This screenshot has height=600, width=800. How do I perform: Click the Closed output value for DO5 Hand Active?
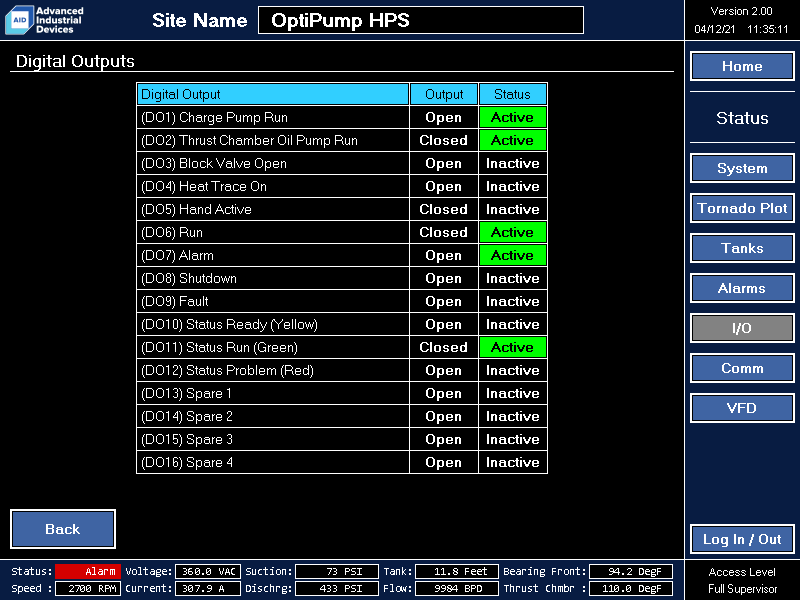coord(444,209)
